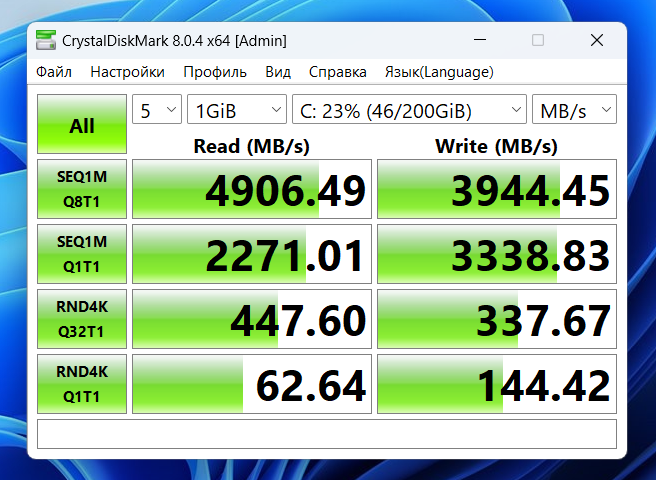Minimize the CrystalDiskMark window
This screenshot has width=656, height=480.
pyautogui.click(x=480, y=40)
